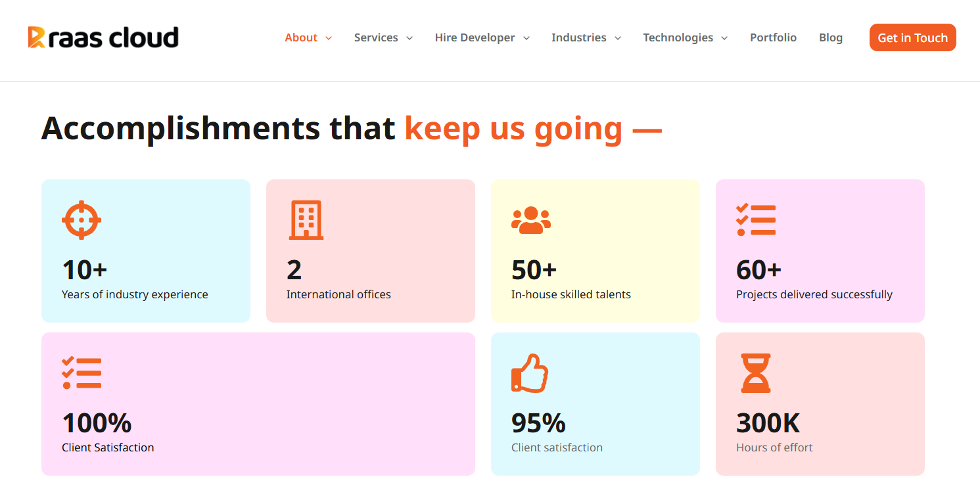The width and height of the screenshot is (980, 500).
Task: Click the thumbs up icon
Action: click(x=530, y=373)
